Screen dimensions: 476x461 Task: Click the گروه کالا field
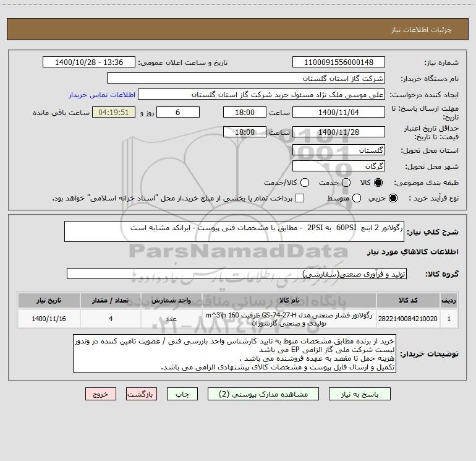click(x=237, y=274)
